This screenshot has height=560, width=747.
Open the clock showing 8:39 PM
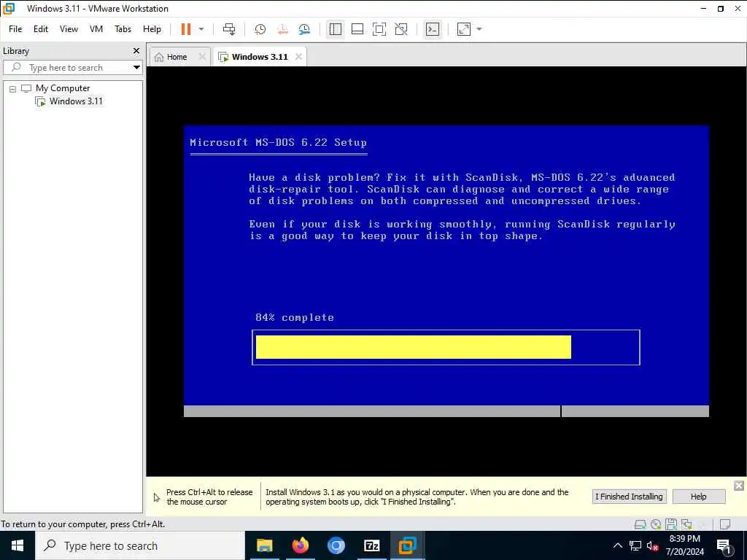pyautogui.click(x=684, y=545)
